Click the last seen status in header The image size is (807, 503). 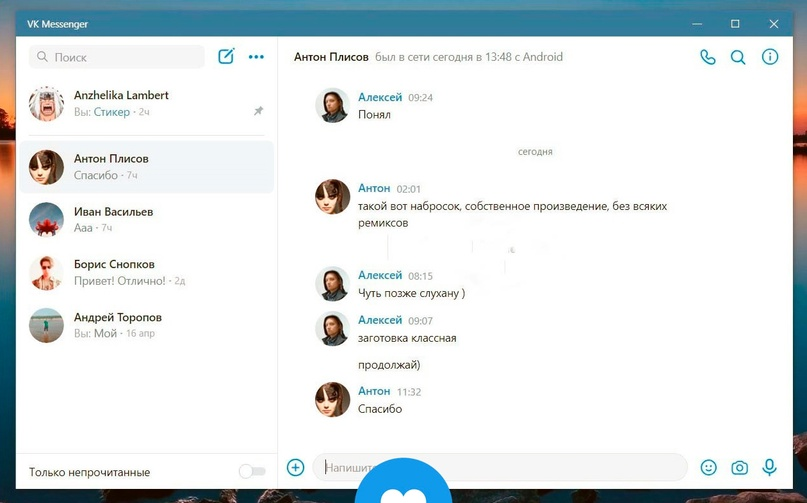point(469,57)
